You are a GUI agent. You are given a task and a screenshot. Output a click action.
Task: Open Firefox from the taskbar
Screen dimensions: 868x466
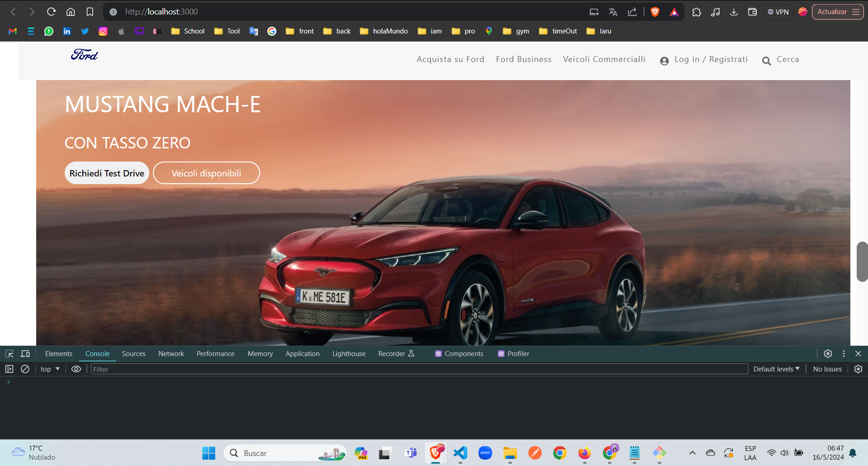pos(584,453)
